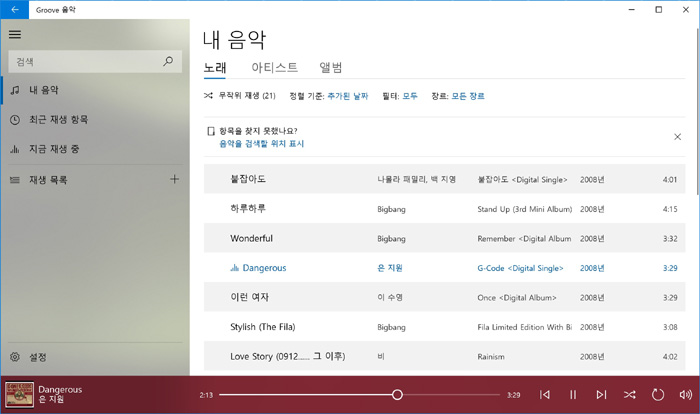Add a new playlist with the plus icon

[175, 179]
